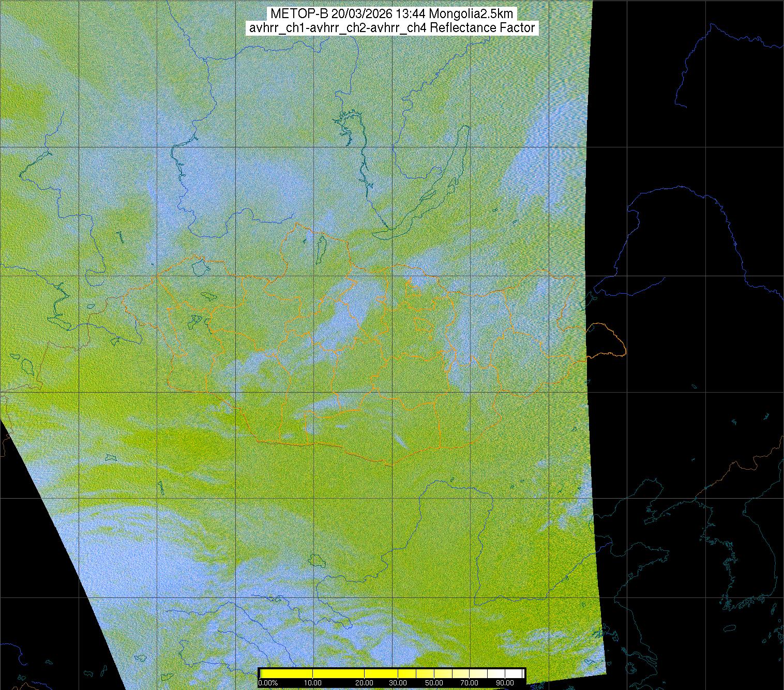Click the "avhrr_ch1-avhrr_ch2-avhrr_ch4 Reflectance Factor" caption
The height and width of the screenshot is (690, 784).
click(x=392, y=28)
